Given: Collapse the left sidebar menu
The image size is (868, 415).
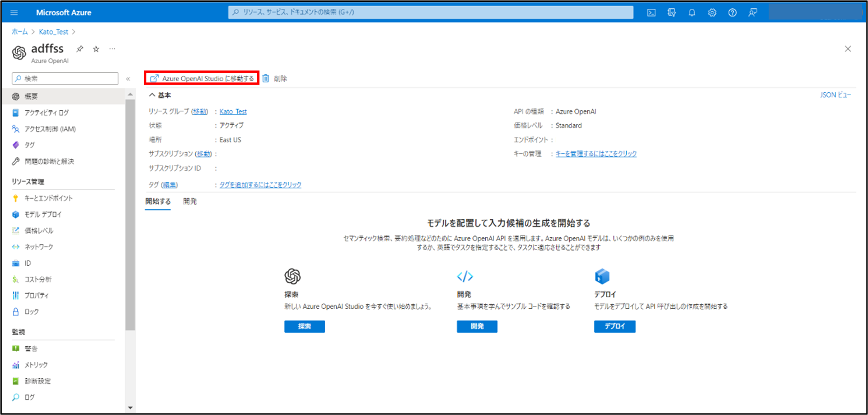Looking at the screenshot, I should [x=128, y=78].
